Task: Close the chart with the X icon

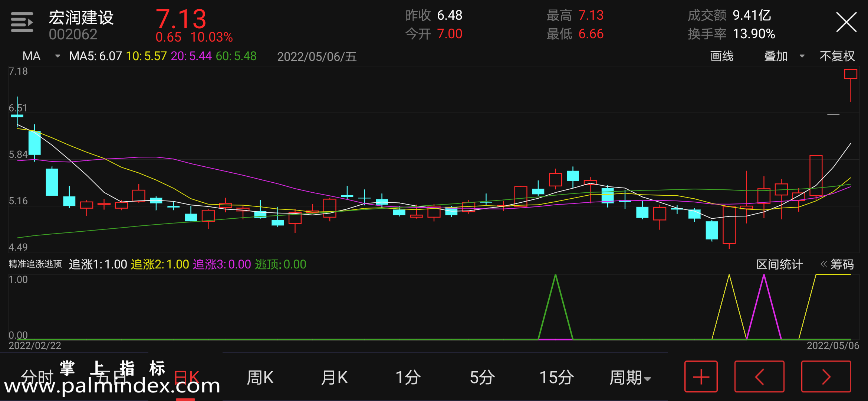Action: [x=846, y=22]
